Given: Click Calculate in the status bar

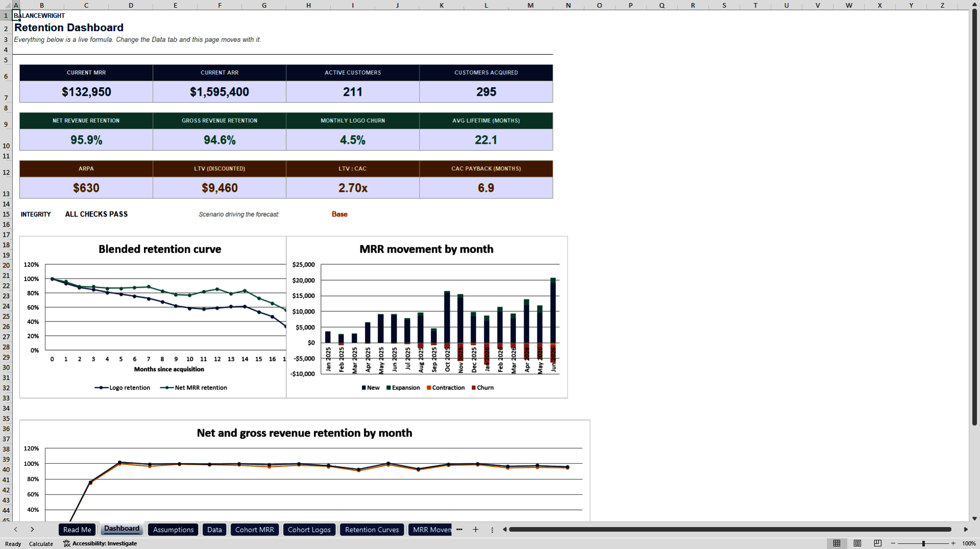Looking at the screenshot, I should click(x=41, y=544).
